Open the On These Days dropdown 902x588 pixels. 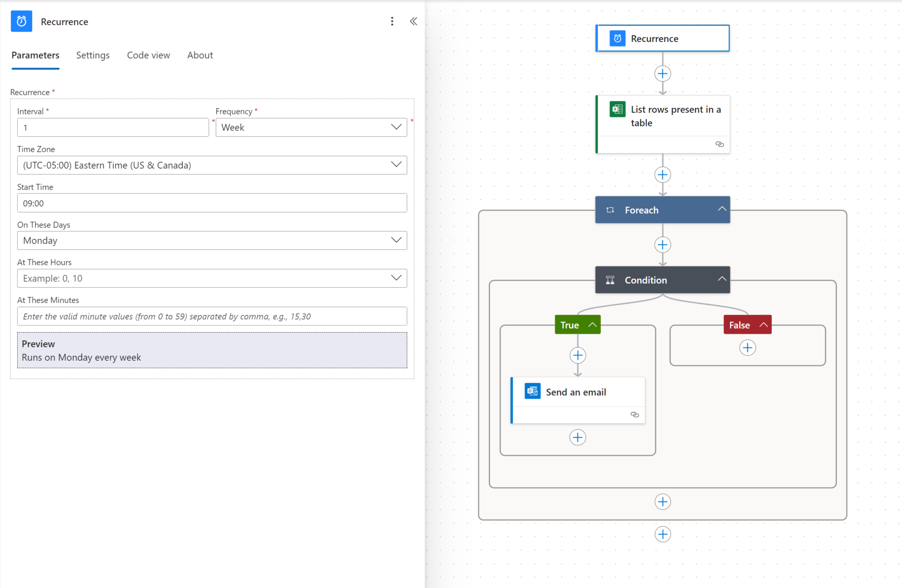click(x=212, y=240)
